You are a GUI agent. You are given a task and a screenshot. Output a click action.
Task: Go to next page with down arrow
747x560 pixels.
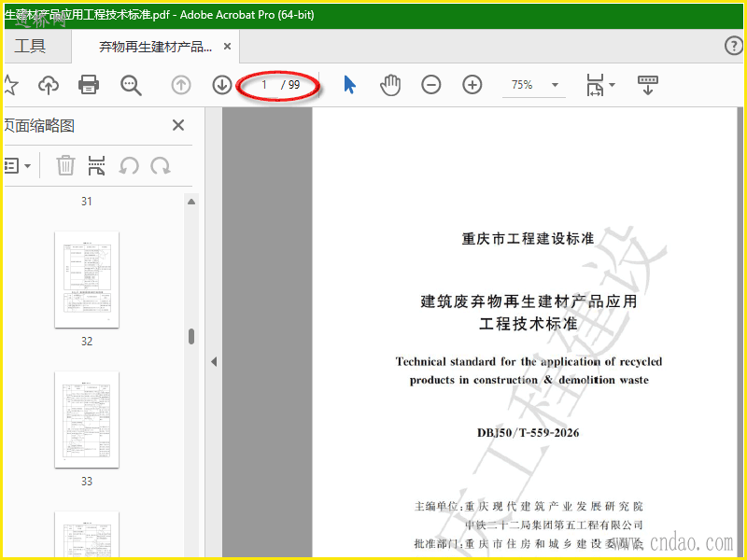[x=221, y=85]
